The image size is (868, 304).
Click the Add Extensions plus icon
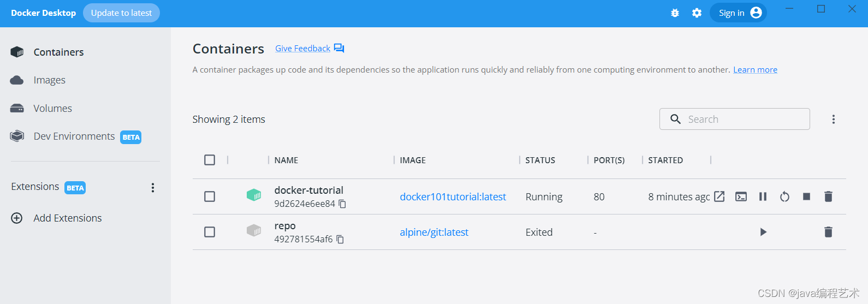[17, 218]
